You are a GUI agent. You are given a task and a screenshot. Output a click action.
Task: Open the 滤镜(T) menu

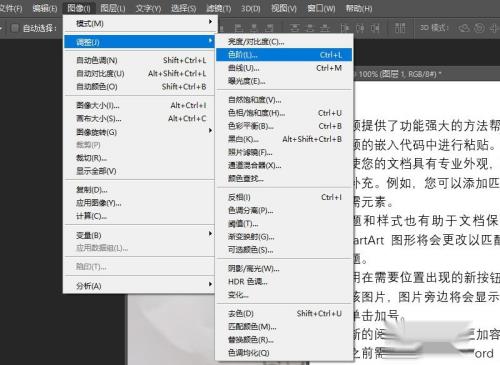click(219, 8)
